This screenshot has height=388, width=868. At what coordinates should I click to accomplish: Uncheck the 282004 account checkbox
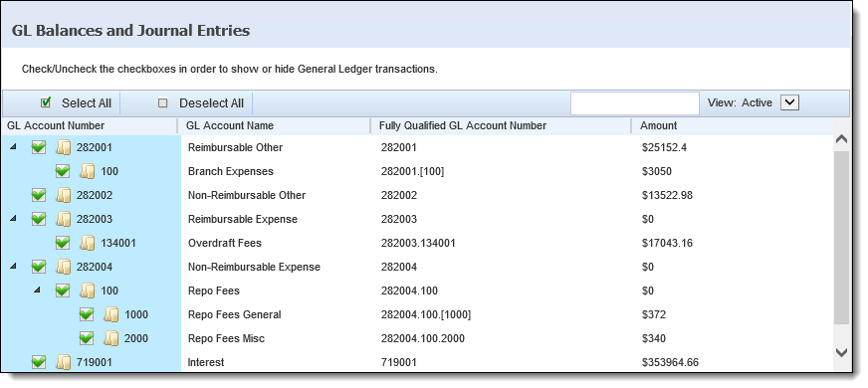(x=39, y=267)
